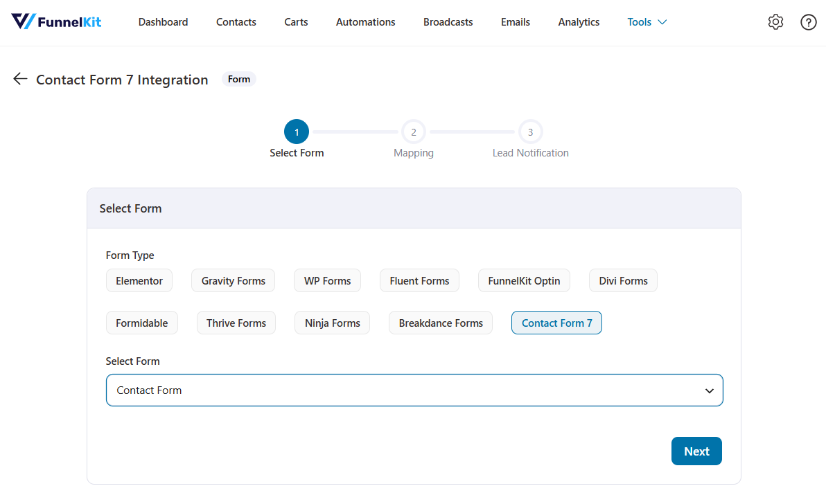This screenshot has height=504, width=826.
Task: Open the Dashboard menu item
Action: coord(164,22)
